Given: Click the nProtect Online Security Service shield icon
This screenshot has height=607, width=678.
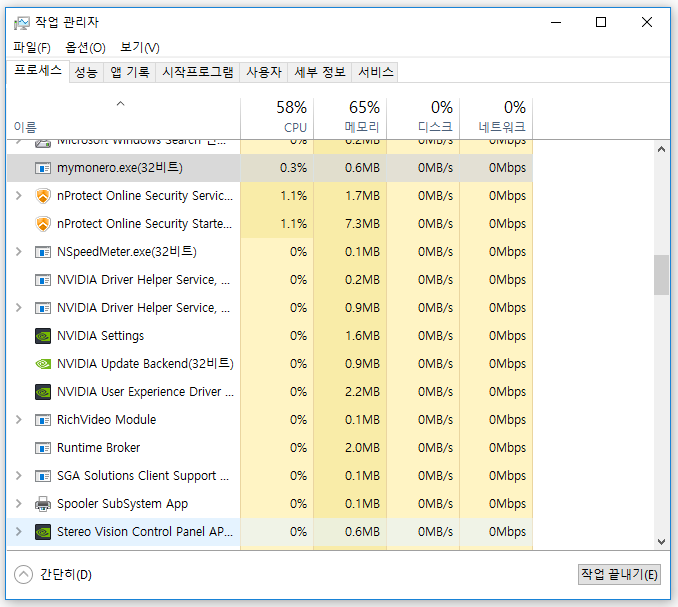Looking at the screenshot, I should [43, 196].
